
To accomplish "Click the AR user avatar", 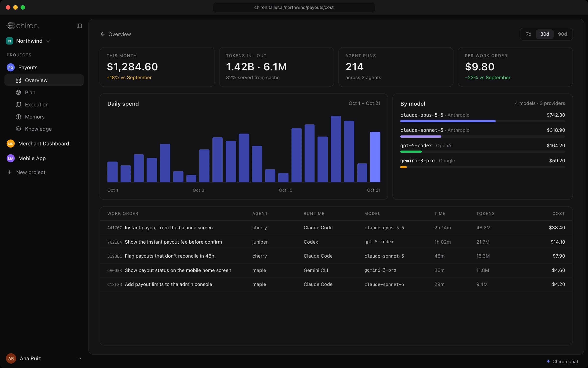I will pyautogui.click(x=11, y=358).
